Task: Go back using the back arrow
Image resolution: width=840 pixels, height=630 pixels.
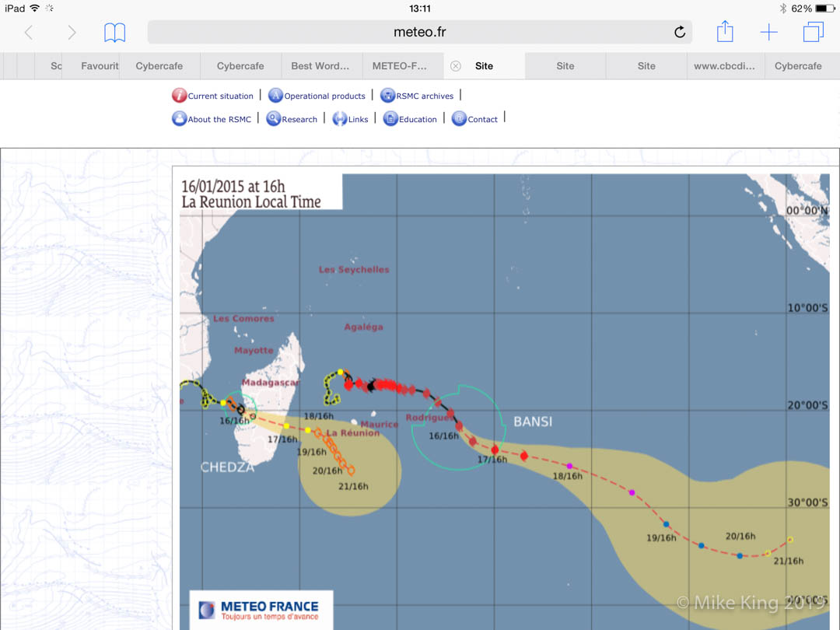Action: coord(28,33)
